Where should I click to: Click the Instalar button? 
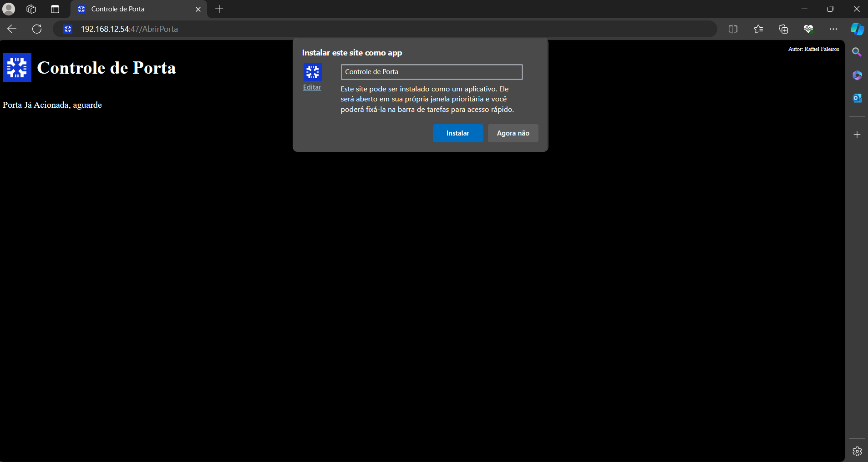coord(457,133)
